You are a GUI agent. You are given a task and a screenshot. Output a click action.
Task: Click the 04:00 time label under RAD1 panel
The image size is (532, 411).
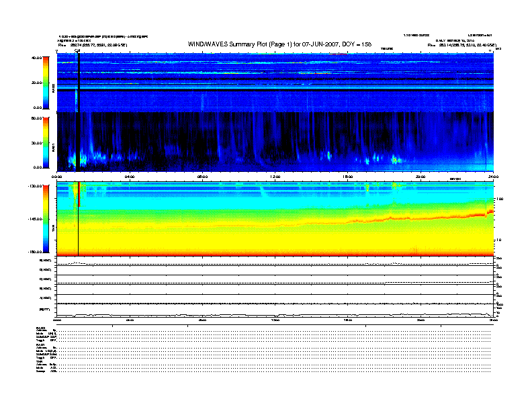pos(130,177)
